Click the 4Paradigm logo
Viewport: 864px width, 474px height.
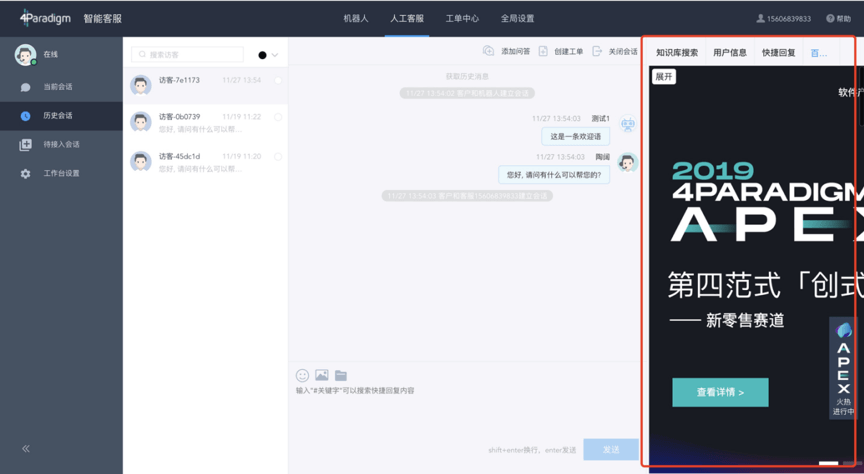tap(45, 18)
